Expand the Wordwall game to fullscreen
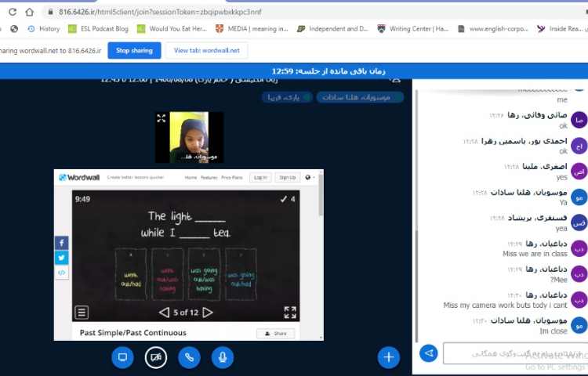 coord(290,313)
